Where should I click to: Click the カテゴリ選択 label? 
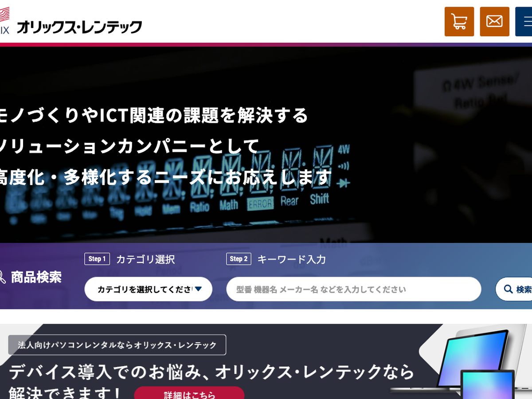point(145,259)
